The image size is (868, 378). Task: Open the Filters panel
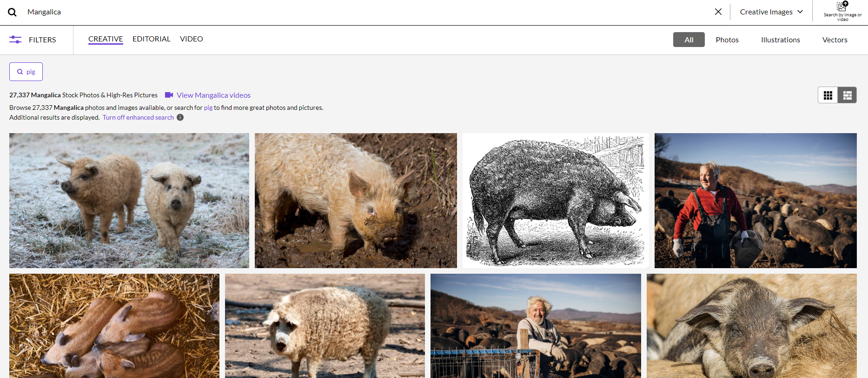pyautogui.click(x=33, y=40)
